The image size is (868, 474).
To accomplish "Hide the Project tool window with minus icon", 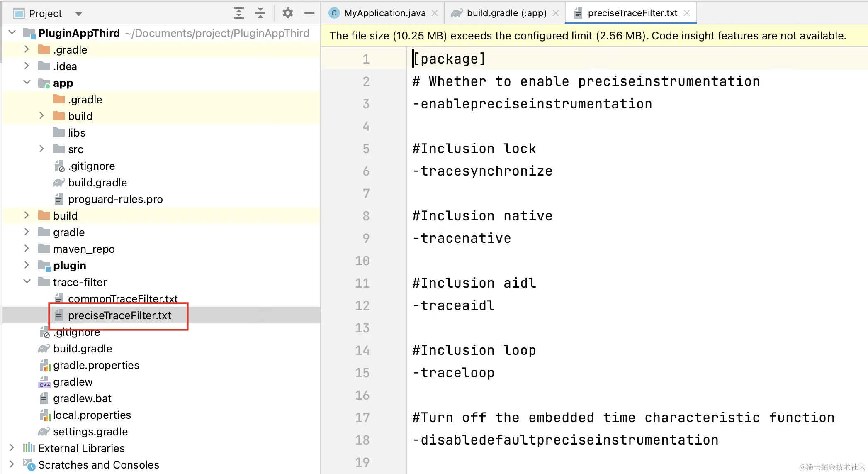I will 309,13.
